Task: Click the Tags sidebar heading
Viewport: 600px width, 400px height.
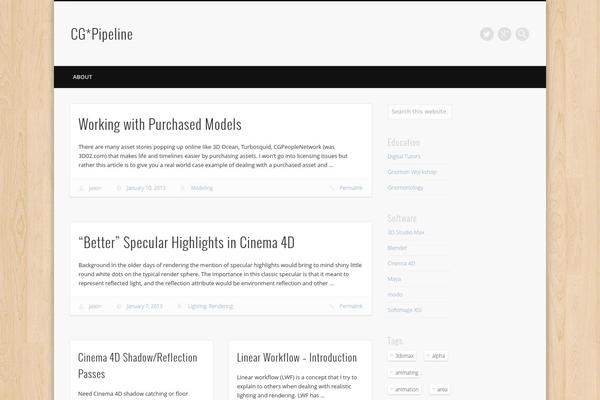Action: pyautogui.click(x=395, y=340)
